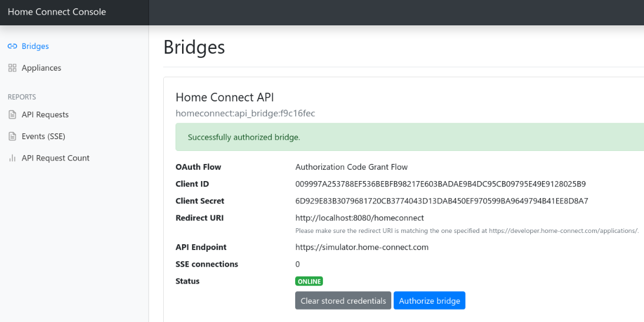This screenshot has width=644, height=322.
Task: Click the Authorize bridge button
Action: click(x=429, y=301)
